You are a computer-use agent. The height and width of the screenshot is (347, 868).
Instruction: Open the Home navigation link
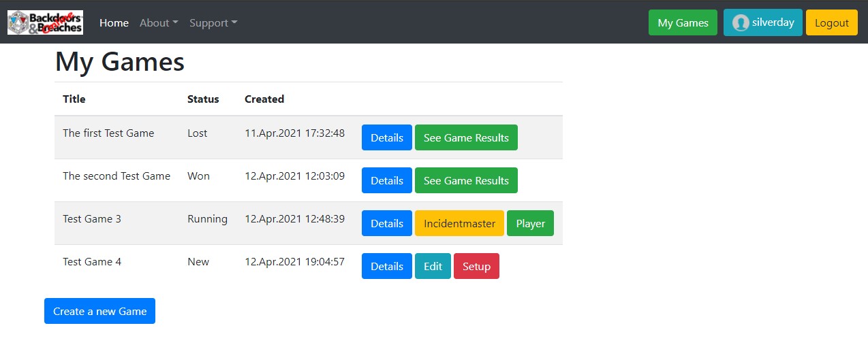point(114,22)
